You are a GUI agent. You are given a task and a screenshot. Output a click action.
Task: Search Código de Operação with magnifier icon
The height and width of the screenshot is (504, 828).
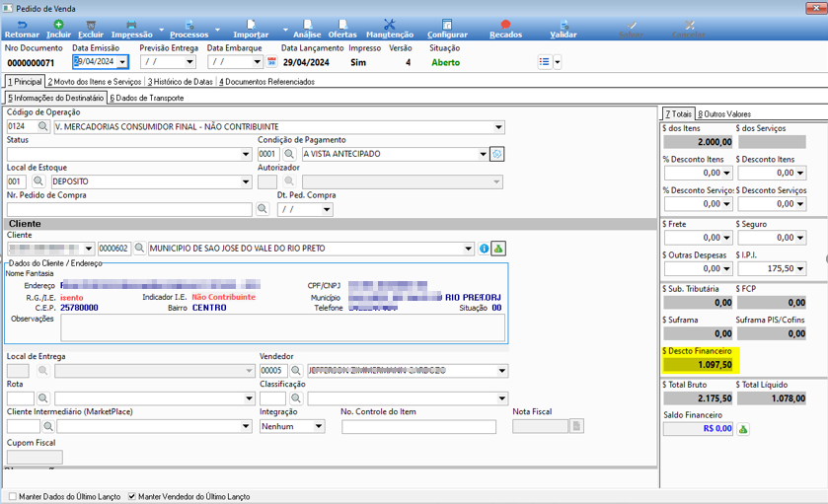coord(42,126)
